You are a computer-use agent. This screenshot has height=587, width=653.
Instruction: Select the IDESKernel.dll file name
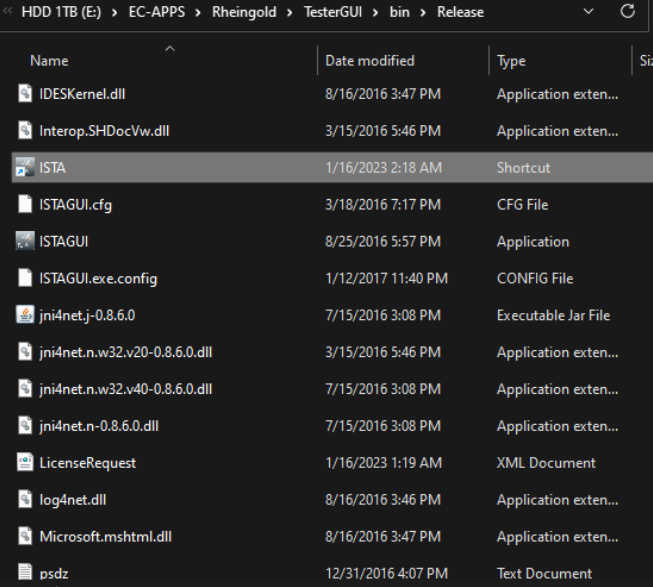tap(82, 94)
